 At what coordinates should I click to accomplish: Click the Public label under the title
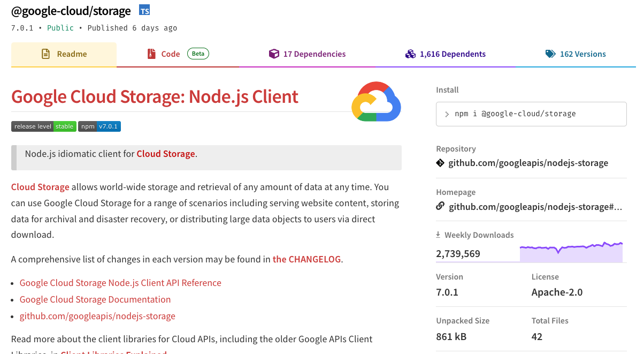coord(60,28)
